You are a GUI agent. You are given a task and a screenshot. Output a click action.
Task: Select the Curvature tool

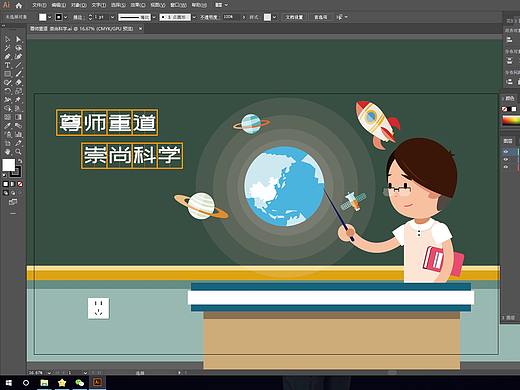[18, 57]
